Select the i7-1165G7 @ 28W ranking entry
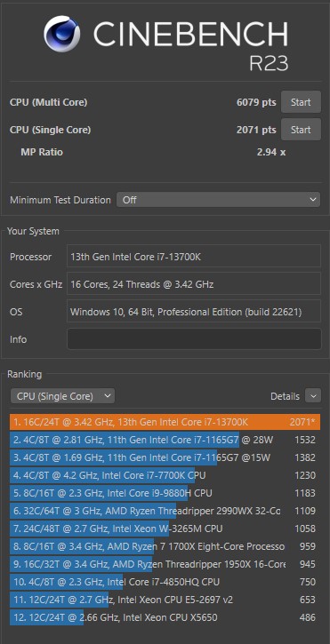The height and width of the screenshot is (644, 330). point(165,440)
